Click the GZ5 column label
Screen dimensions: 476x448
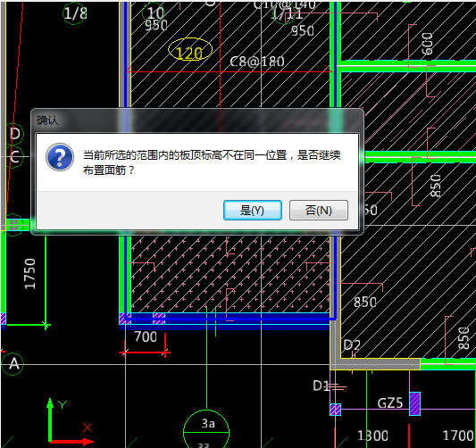(x=390, y=403)
